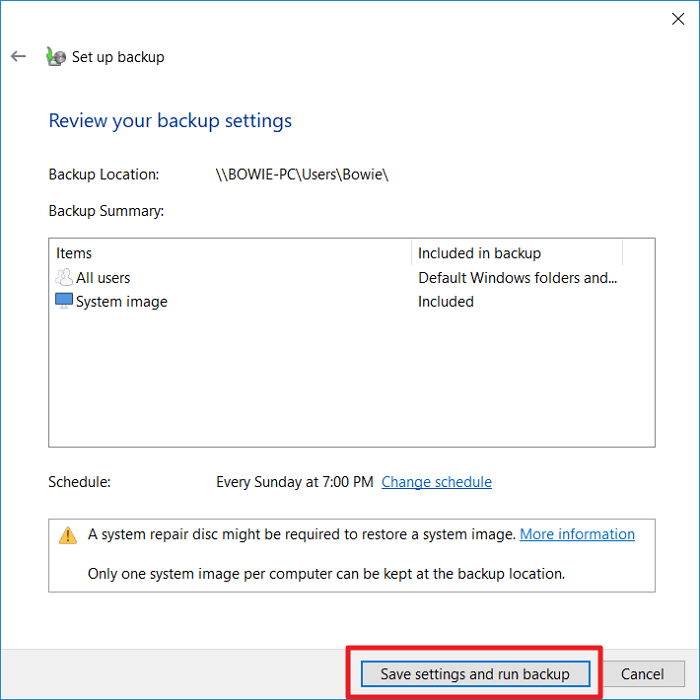Click the backup location path \\BOWIE-PC\Users\Bowie\
This screenshot has height=700, width=700.
[x=302, y=174]
